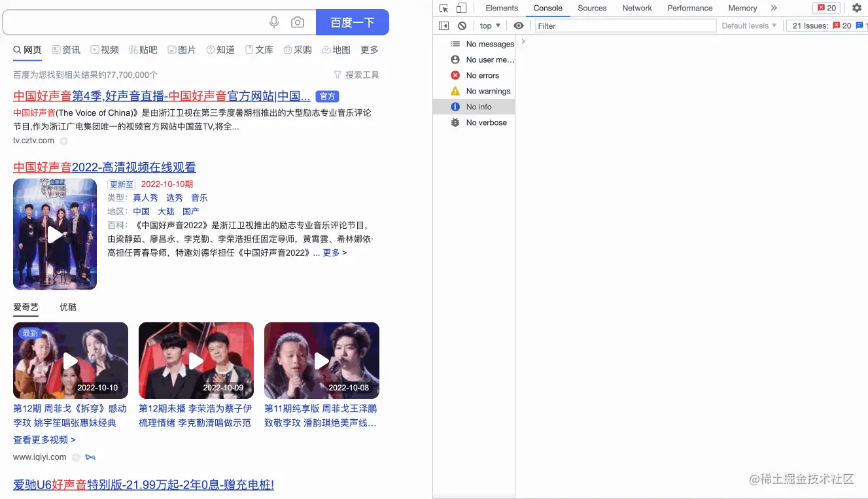
Task: Click the 百度一下 search button
Action: coord(353,22)
